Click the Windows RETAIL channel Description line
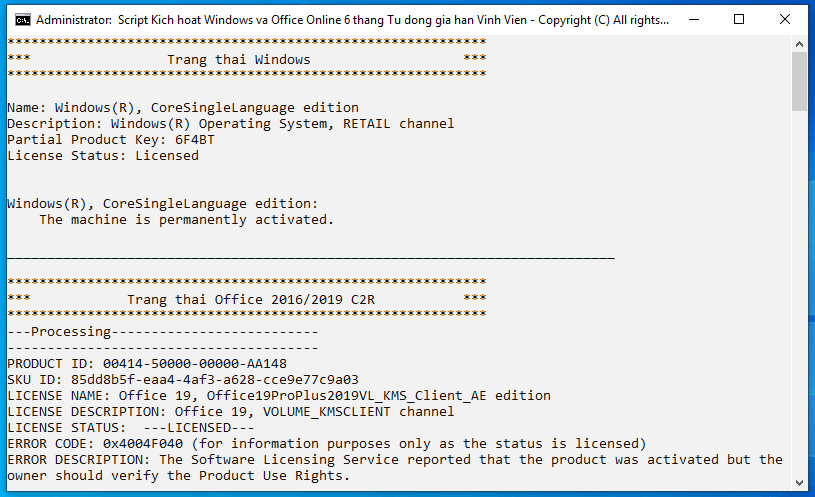Viewport: 815px width, 497px height. pos(230,123)
